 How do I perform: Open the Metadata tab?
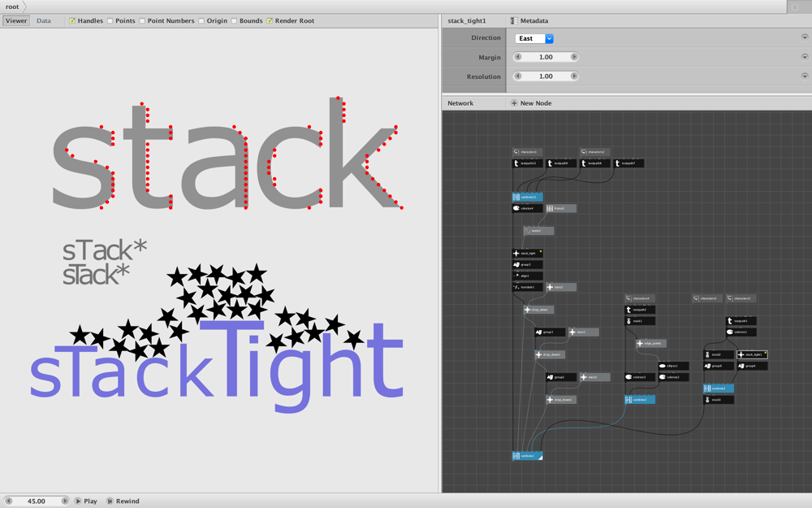coord(529,21)
